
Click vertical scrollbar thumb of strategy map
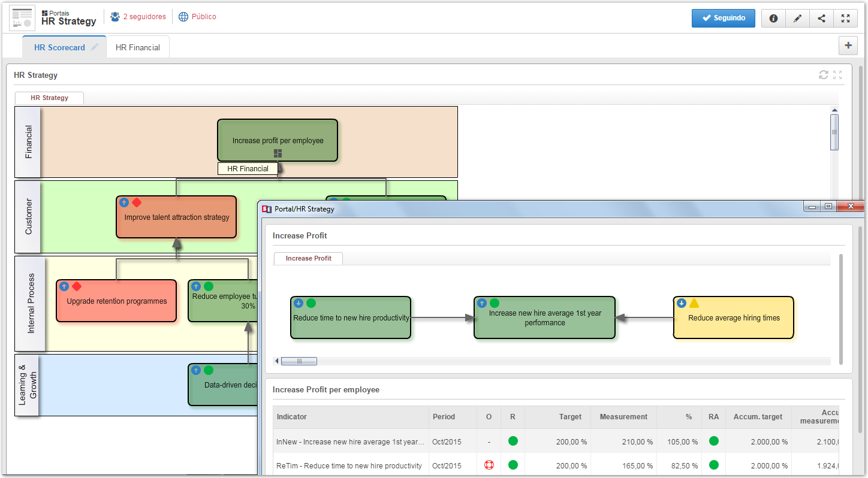(x=834, y=132)
